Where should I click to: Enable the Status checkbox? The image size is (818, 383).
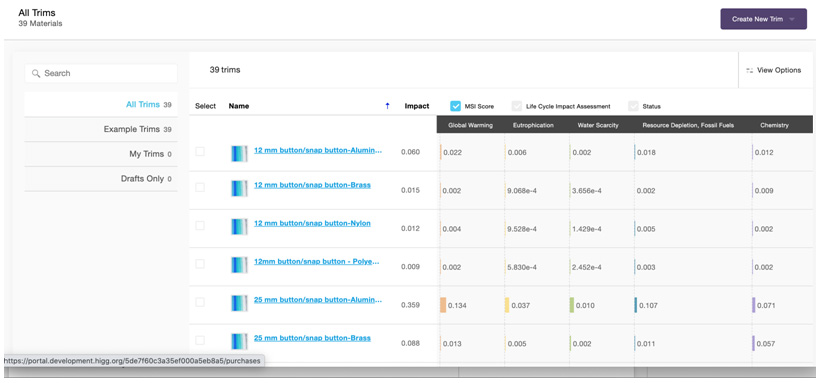point(633,106)
